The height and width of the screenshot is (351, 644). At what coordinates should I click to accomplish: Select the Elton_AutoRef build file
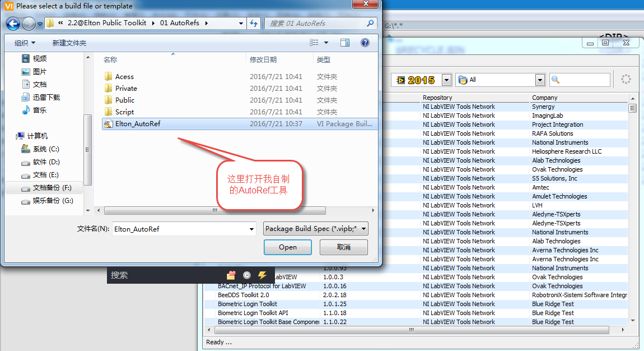click(x=240, y=124)
